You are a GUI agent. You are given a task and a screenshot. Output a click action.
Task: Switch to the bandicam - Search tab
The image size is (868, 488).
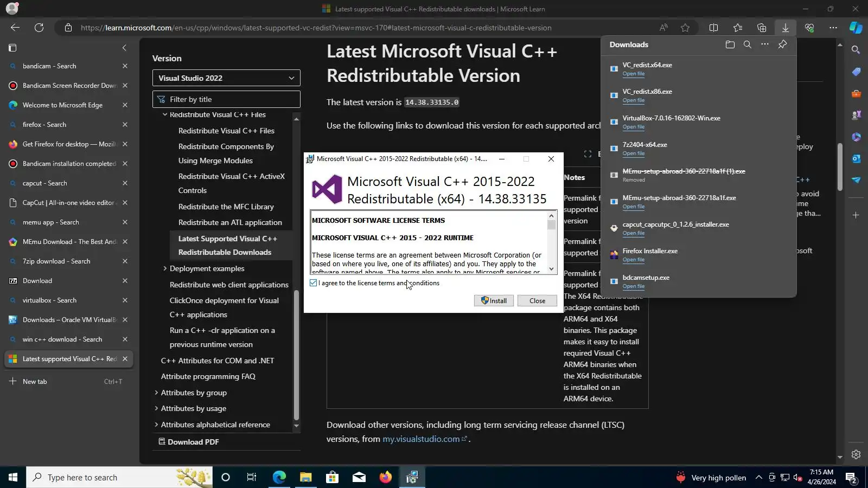68,66
